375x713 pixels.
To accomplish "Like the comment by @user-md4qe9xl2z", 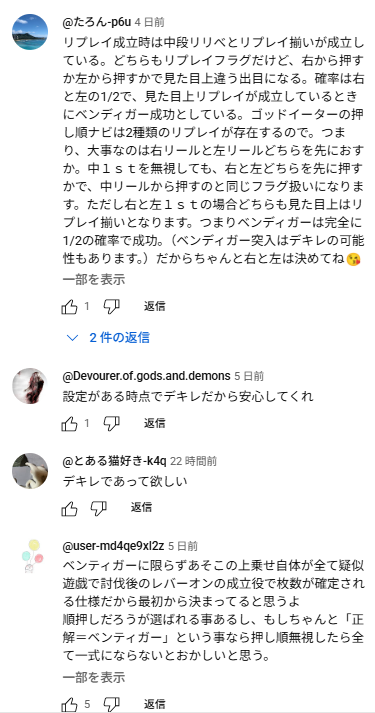I will (69, 704).
